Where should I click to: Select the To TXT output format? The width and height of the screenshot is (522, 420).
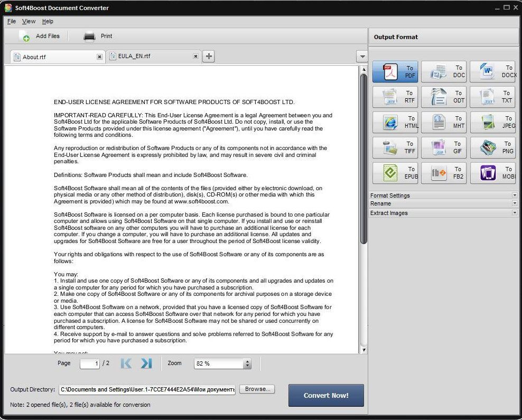coord(493,97)
